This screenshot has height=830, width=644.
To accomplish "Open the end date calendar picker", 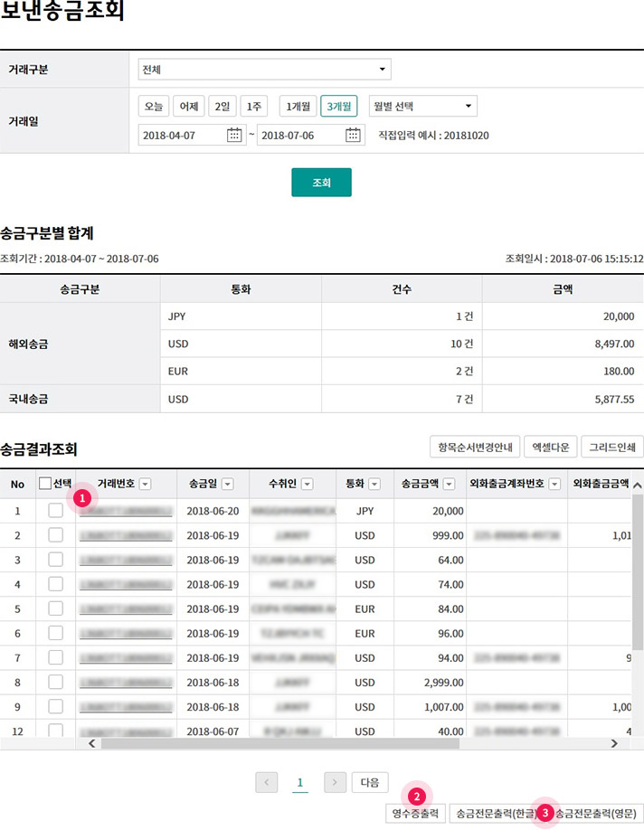I will (354, 135).
